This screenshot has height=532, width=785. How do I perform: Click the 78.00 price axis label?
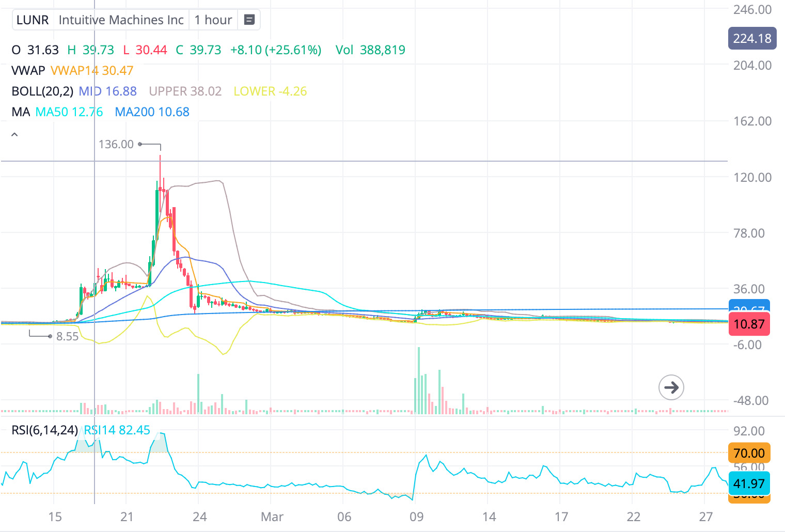[x=749, y=233]
